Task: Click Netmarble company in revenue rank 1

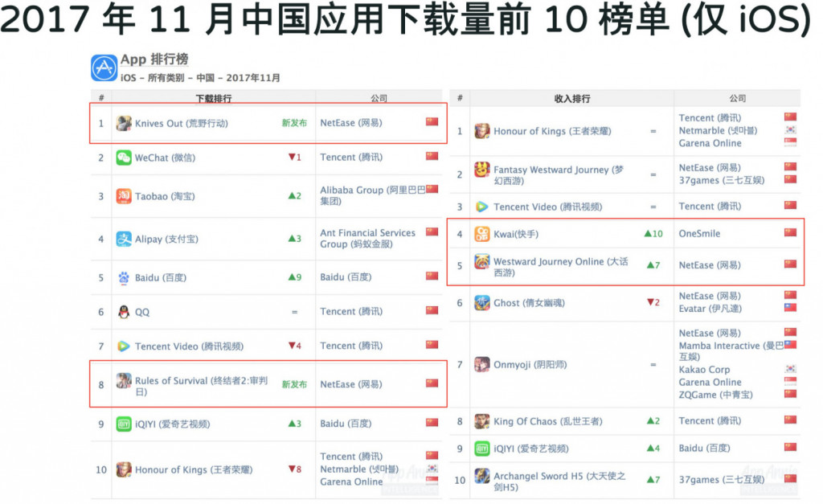Action: coord(718,131)
